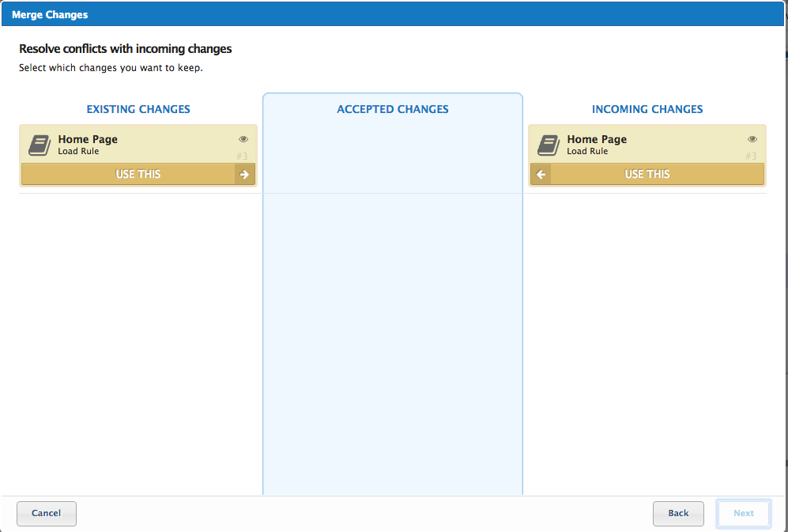Go Back to the previous step
Viewport: 788px width, 532px height.
point(678,513)
